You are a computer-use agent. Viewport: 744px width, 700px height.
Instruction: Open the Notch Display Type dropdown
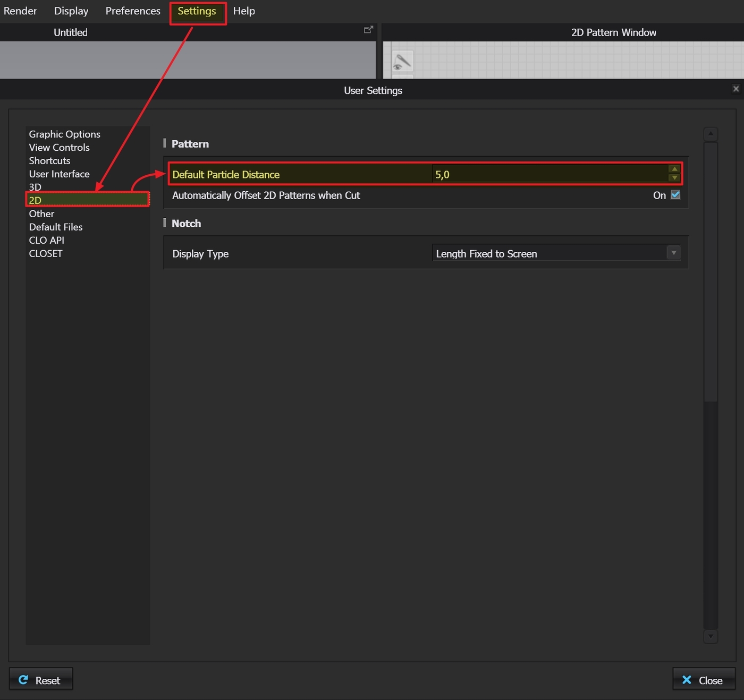tap(556, 253)
